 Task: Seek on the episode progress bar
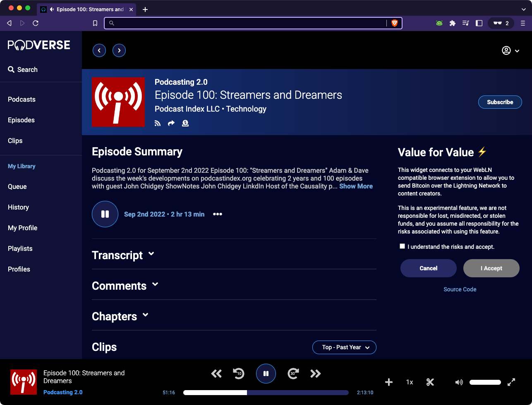[266, 393]
